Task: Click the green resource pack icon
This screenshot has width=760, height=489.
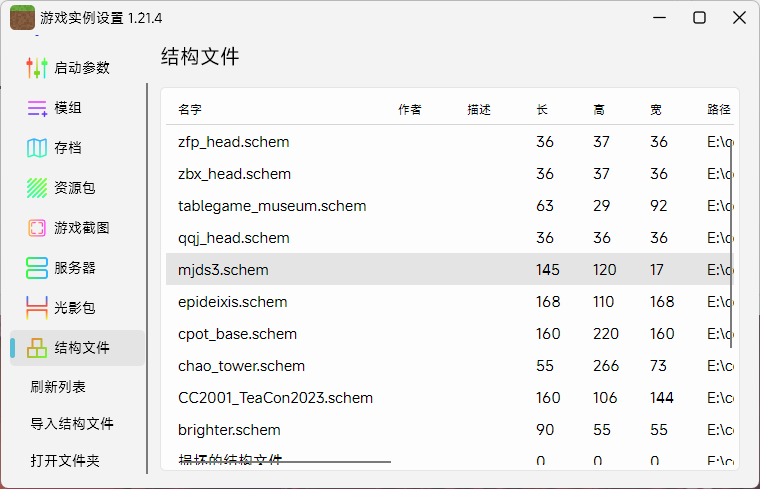Action: pos(37,188)
